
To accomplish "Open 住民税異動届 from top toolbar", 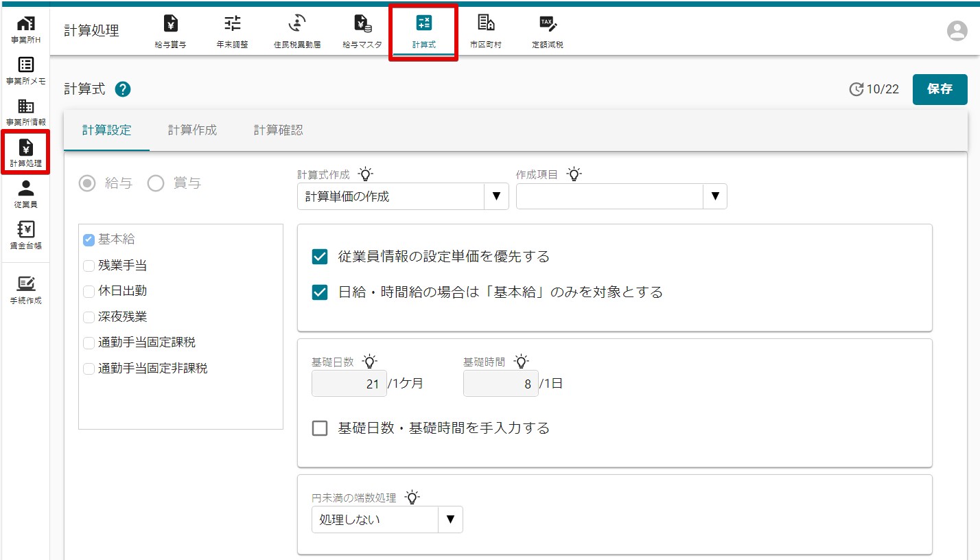I will click(297, 32).
